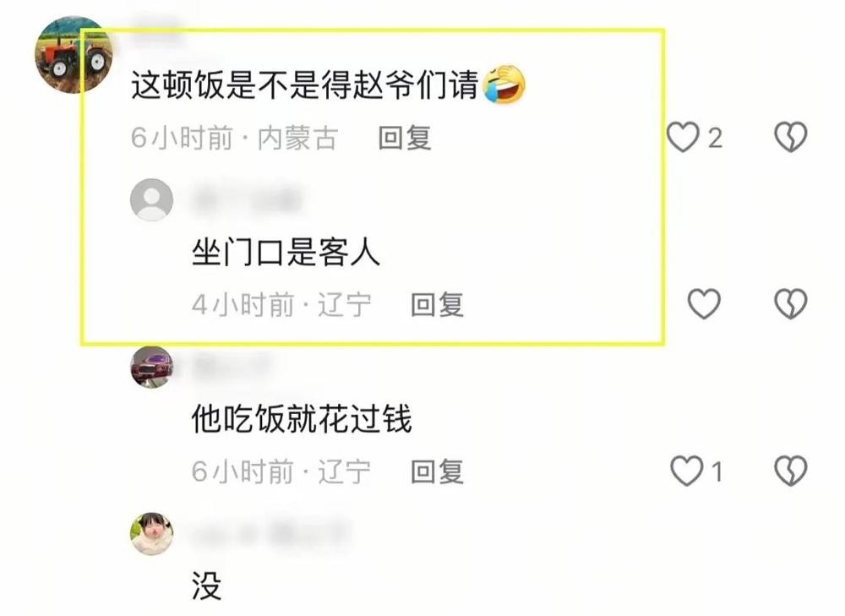Tap blurred username above 坐门口是客人
This screenshot has width=845, height=616.
tap(247, 199)
